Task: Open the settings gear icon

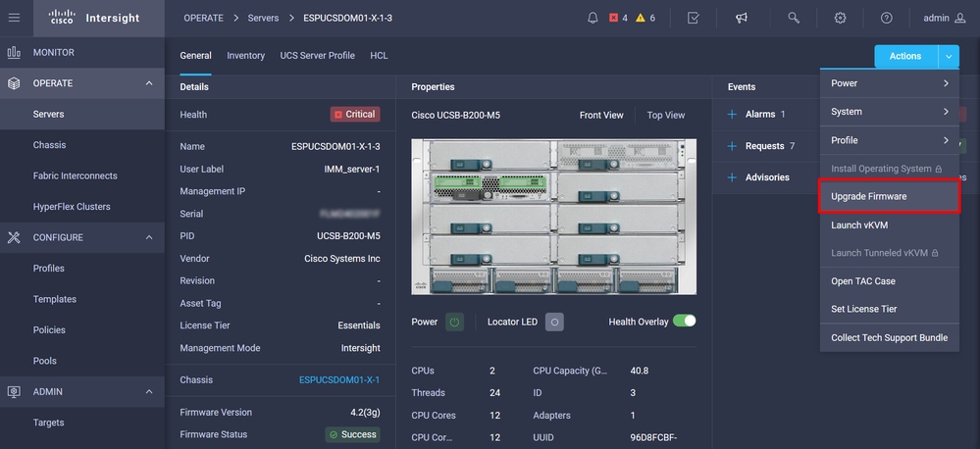Action: [840, 18]
